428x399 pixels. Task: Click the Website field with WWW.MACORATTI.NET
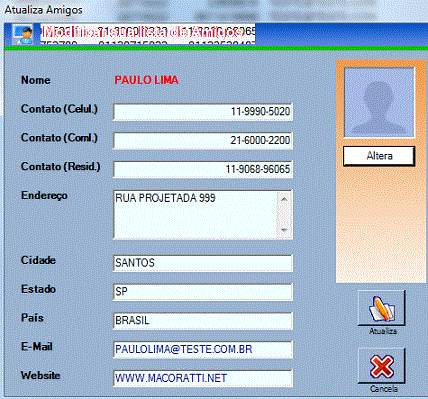pos(203,378)
